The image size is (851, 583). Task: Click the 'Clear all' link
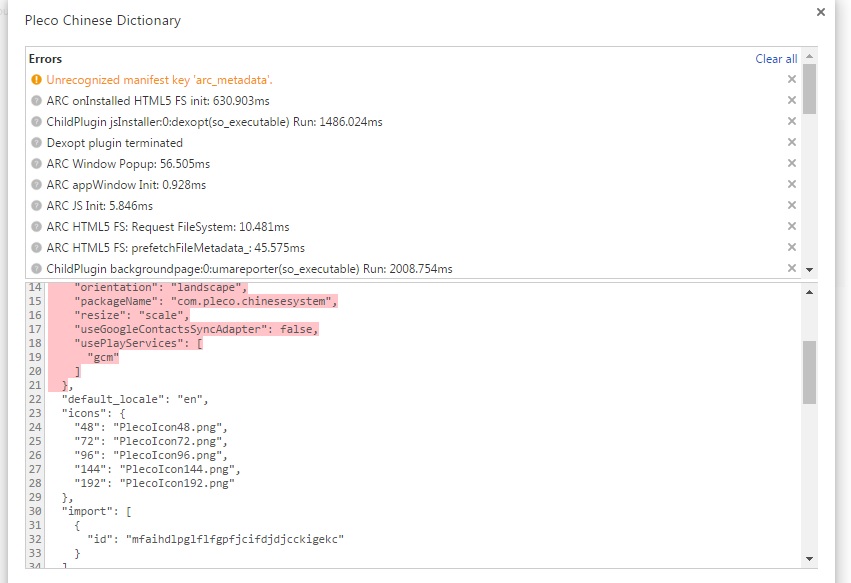click(776, 59)
